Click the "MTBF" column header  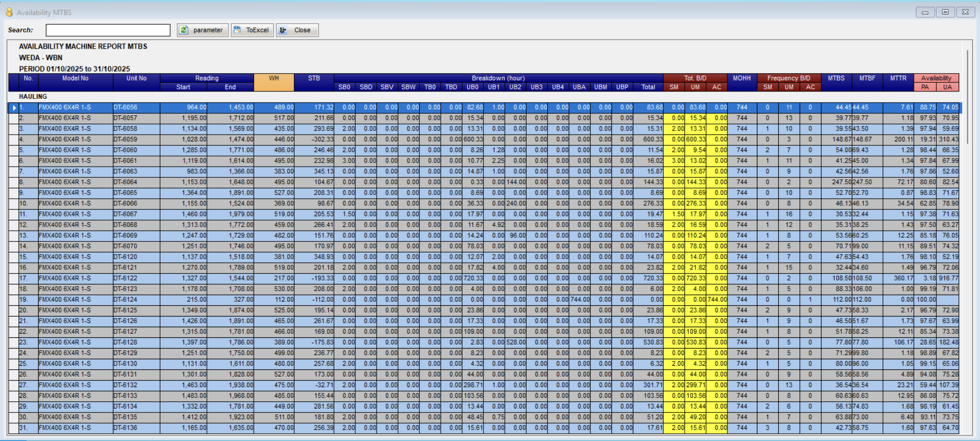868,82
